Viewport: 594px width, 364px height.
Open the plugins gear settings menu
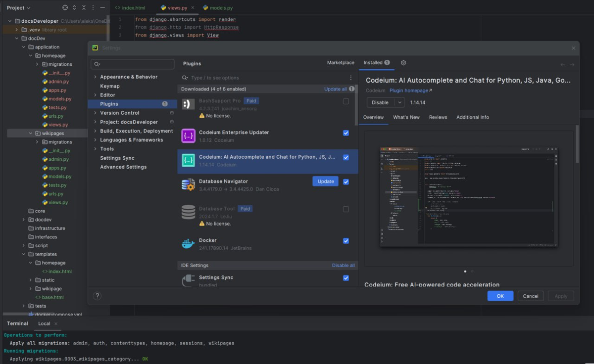403,63
